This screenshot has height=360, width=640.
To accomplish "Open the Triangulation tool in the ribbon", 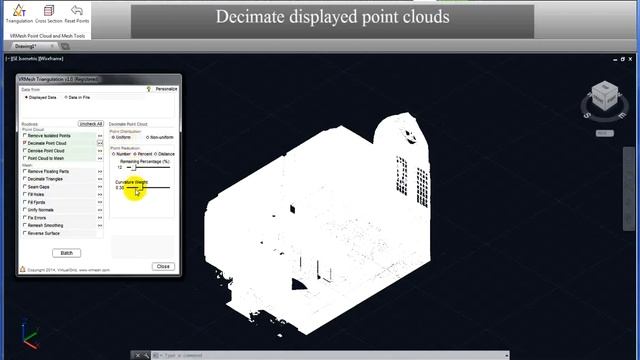I will click(x=19, y=13).
